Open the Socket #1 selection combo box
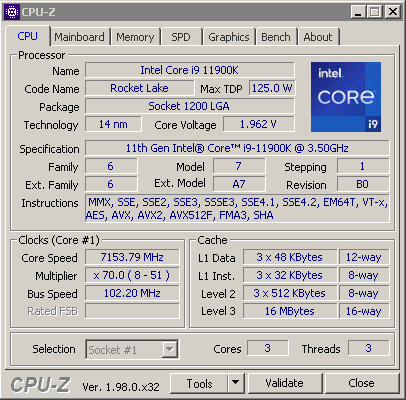This screenshot has width=406, height=400. (x=132, y=349)
